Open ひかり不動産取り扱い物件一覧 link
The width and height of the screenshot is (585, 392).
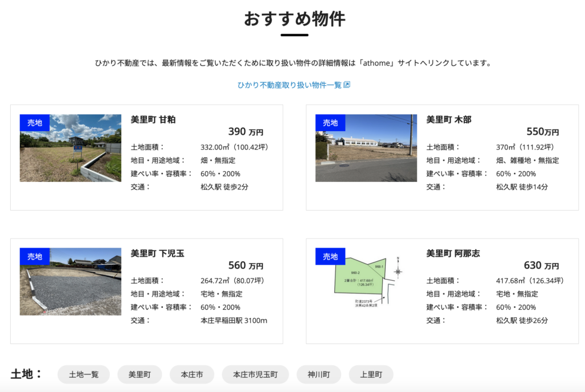point(289,85)
